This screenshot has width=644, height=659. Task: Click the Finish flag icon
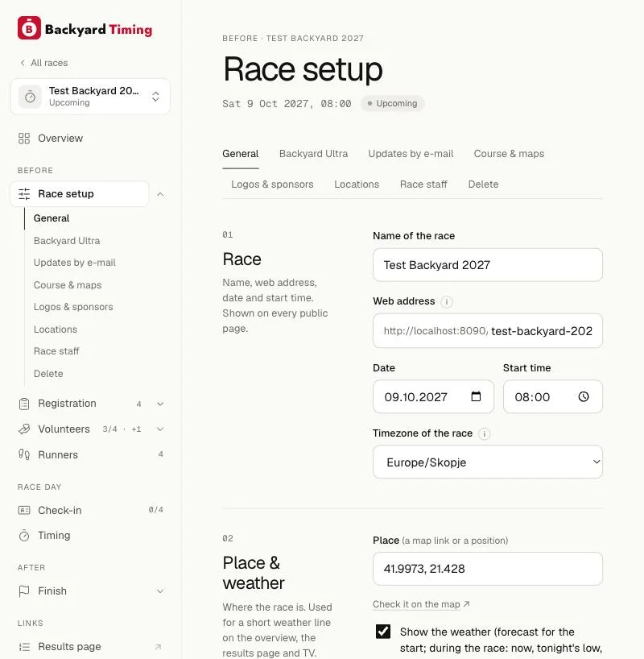24,591
